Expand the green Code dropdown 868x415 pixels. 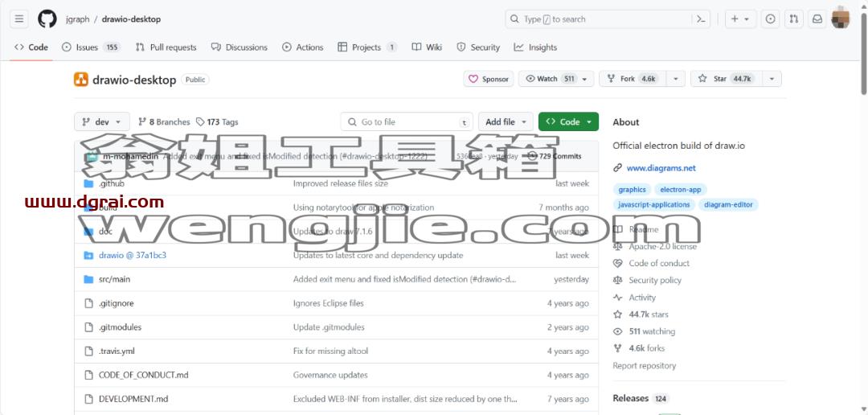click(568, 122)
